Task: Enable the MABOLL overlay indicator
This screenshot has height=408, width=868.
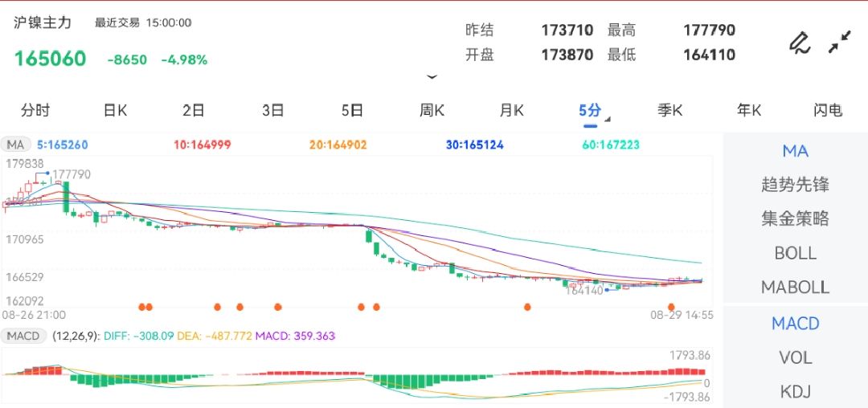Action: 795,287
